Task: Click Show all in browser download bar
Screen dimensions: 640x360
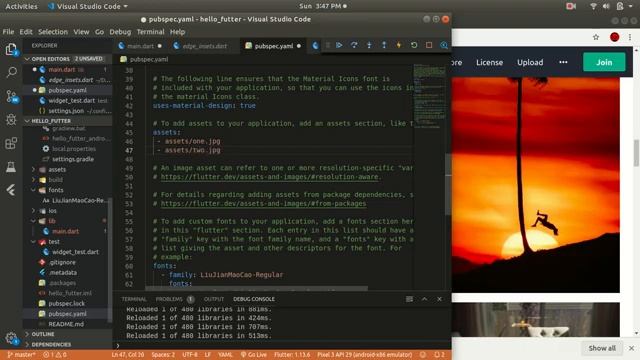Action: 602,348
